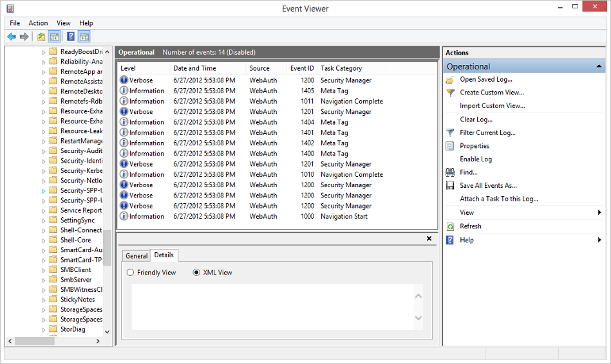
Task: Click the StorDiag folder icon
Action: (53, 329)
